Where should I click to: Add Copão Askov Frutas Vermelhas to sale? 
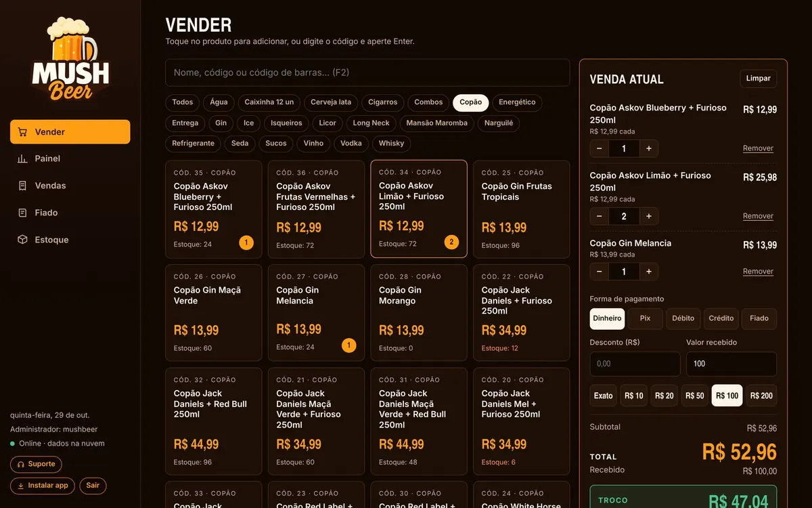tap(316, 209)
